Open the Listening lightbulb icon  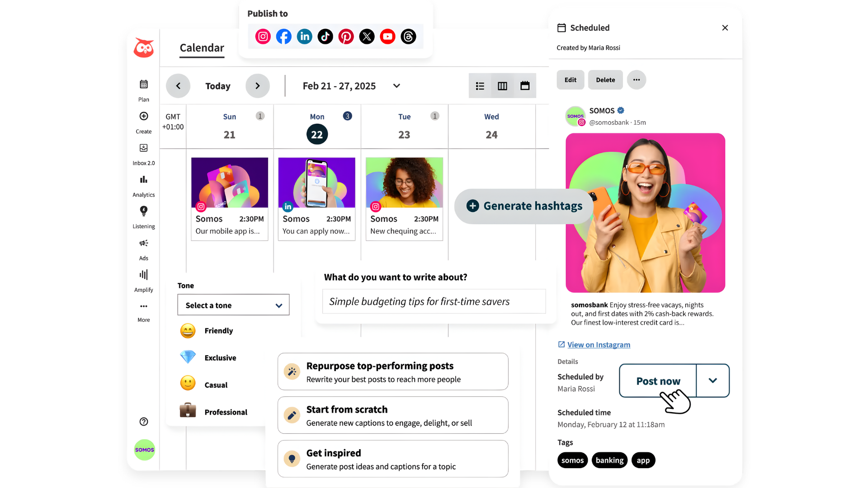pos(143,211)
